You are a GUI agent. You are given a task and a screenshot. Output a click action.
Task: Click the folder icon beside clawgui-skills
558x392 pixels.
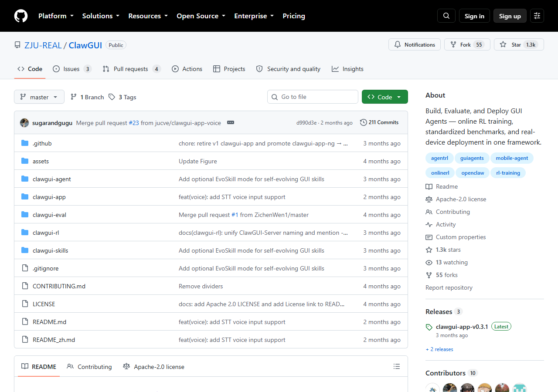tap(25, 250)
